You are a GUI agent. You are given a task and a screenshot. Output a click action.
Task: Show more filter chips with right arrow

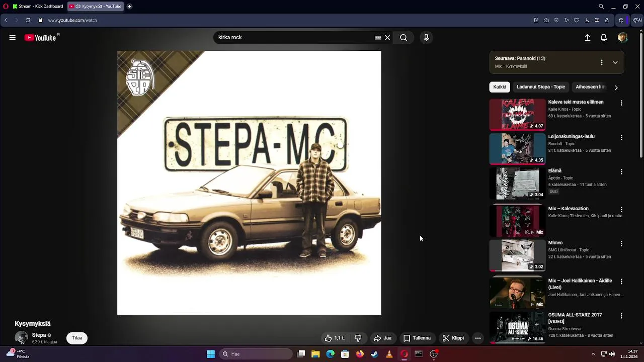pos(616,87)
